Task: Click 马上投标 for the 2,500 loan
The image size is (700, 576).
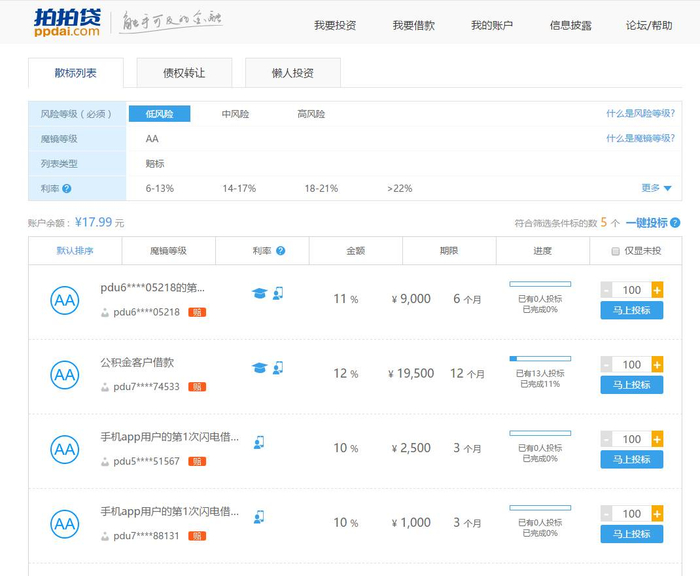Action: coord(632,459)
